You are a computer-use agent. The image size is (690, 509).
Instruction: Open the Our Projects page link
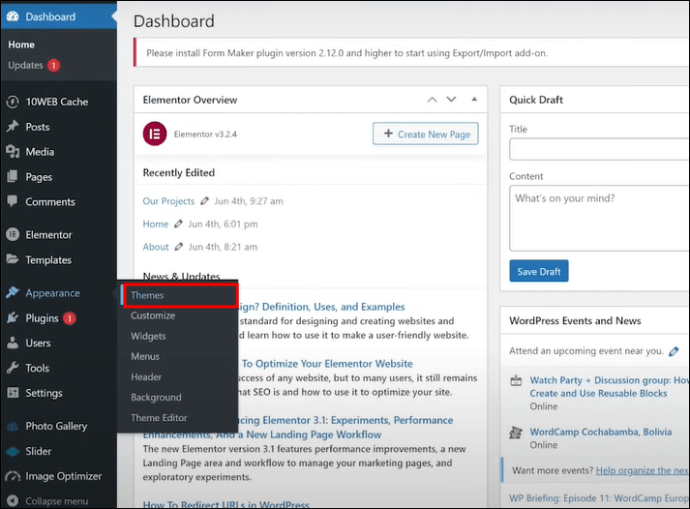point(168,201)
